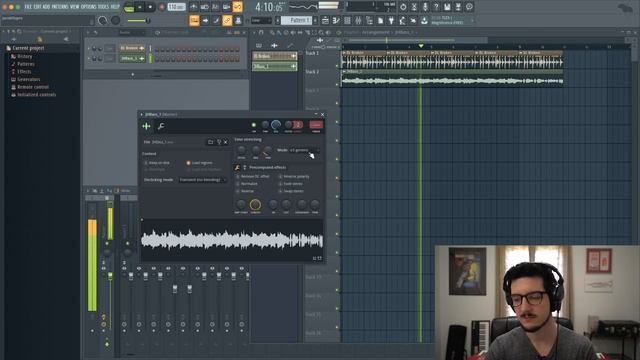
Task: Adjust the blue volume knob in sampler
Action: click(x=276, y=125)
